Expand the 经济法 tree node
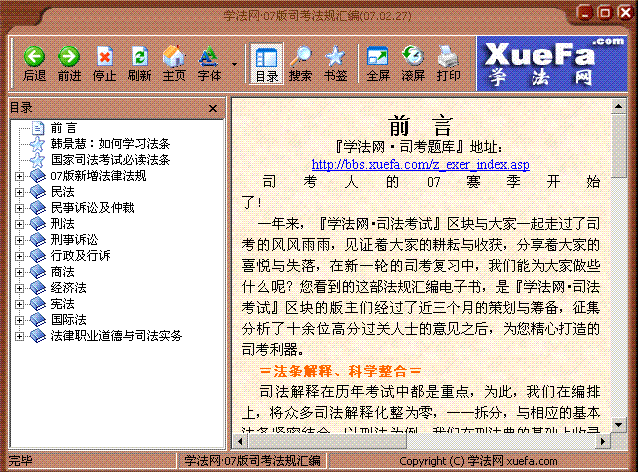Image resolution: width=638 pixels, height=472 pixels. [19, 288]
